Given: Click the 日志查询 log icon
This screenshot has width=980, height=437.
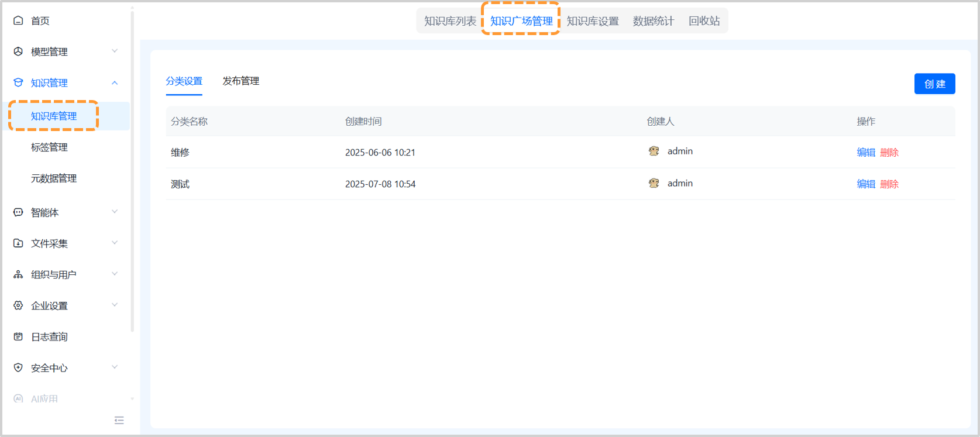Looking at the screenshot, I should click(18, 336).
